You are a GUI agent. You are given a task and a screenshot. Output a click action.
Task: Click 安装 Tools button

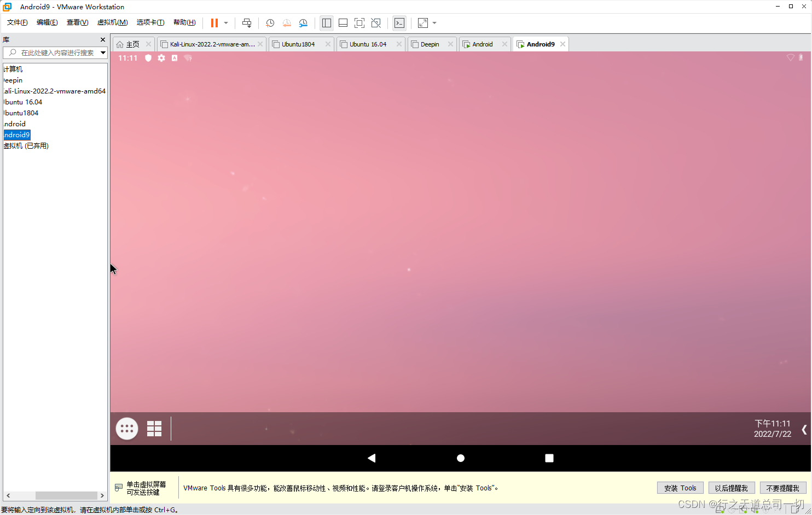pyautogui.click(x=680, y=488)
